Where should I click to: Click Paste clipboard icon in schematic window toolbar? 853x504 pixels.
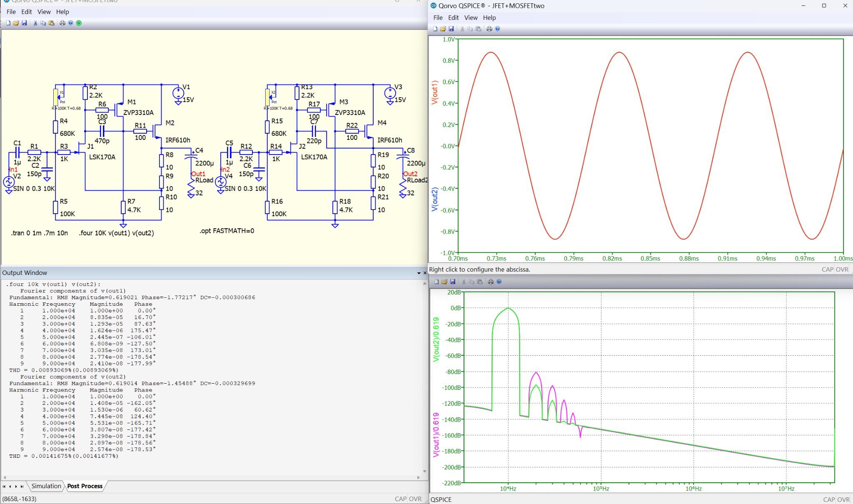click(52, 23)
